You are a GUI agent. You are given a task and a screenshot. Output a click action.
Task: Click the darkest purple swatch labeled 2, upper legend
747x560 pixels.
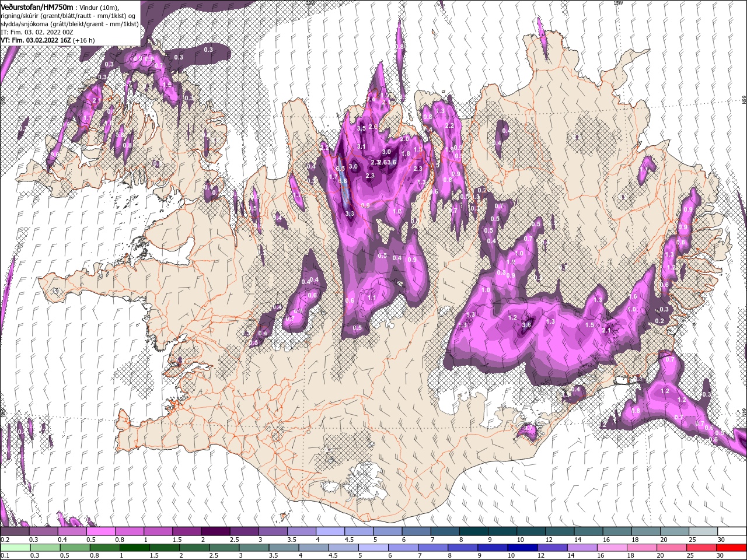click(x=215, y=531)
